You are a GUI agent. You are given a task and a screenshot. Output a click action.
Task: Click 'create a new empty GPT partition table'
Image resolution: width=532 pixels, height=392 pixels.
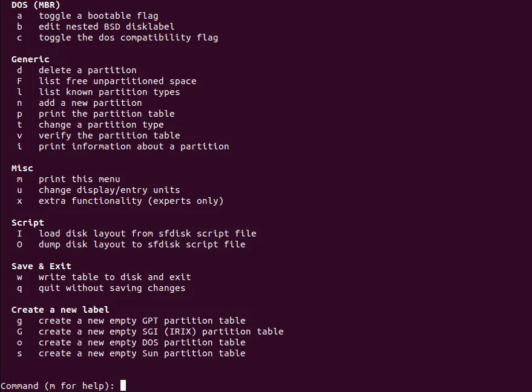[x=142, y=321]
